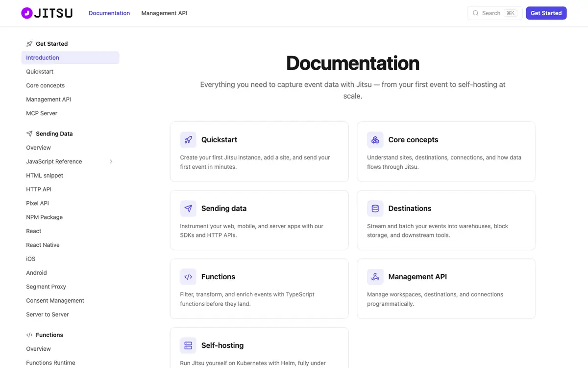
Task: Click the Functions card code icon
Action: coord(188,277)
